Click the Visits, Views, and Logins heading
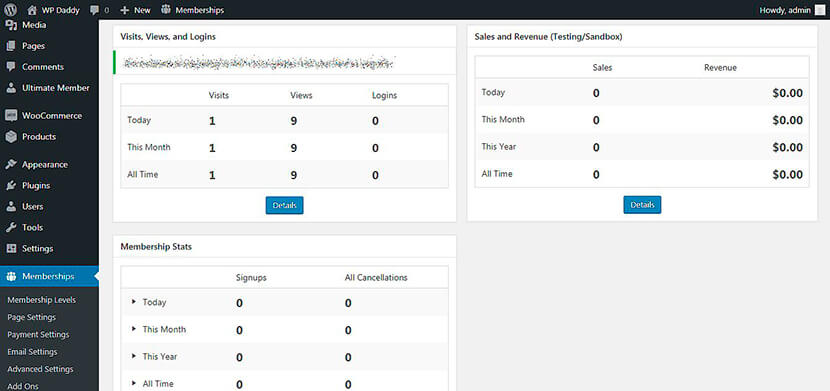 point(168,37)
